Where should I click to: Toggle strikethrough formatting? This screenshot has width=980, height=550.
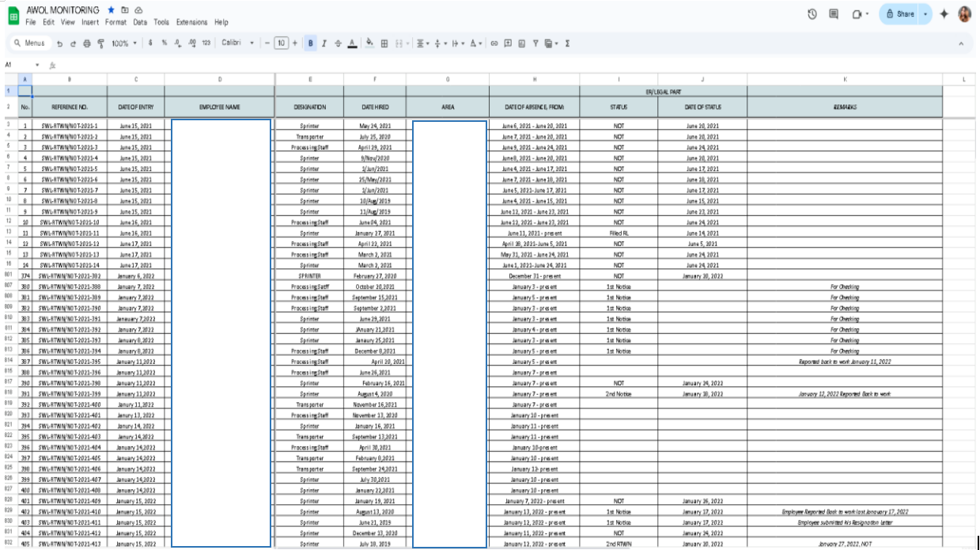coord(338,44)
